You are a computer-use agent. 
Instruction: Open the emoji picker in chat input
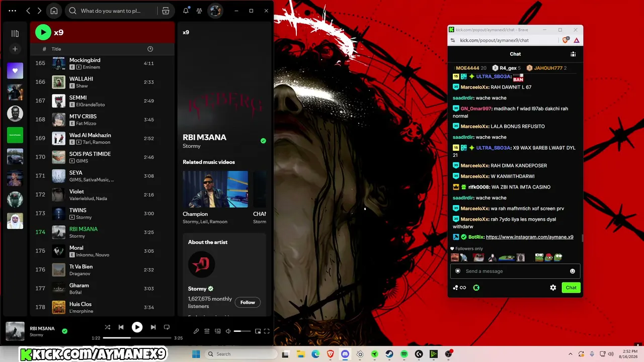pos(572,271)
